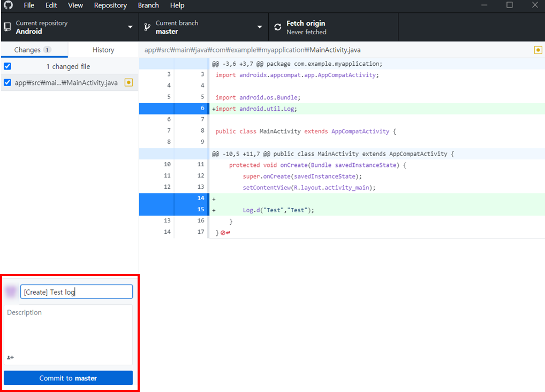Click the 'Never fetched' status text
Screen dimensions: 545x392
coord(306,32)
